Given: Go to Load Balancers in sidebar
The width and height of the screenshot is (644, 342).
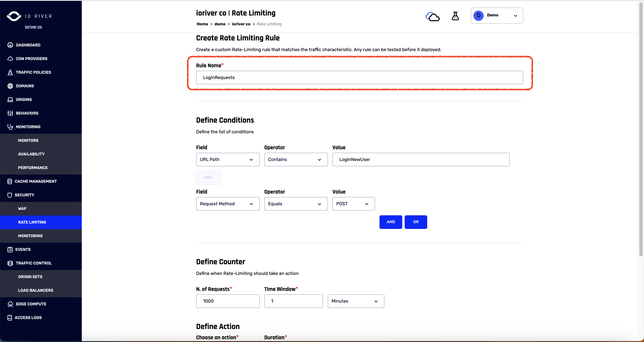Looking at the screenshot, I should pyautogui.click(x=36, y=290).
